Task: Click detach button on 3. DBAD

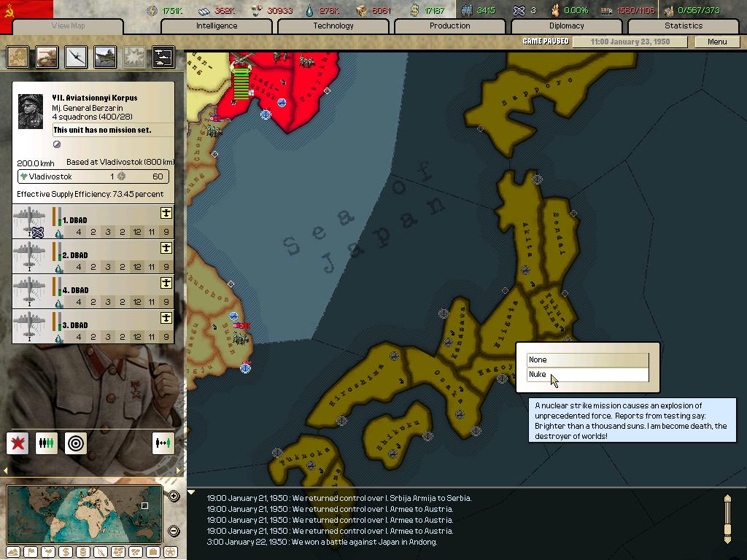Action: pos(166,318)
